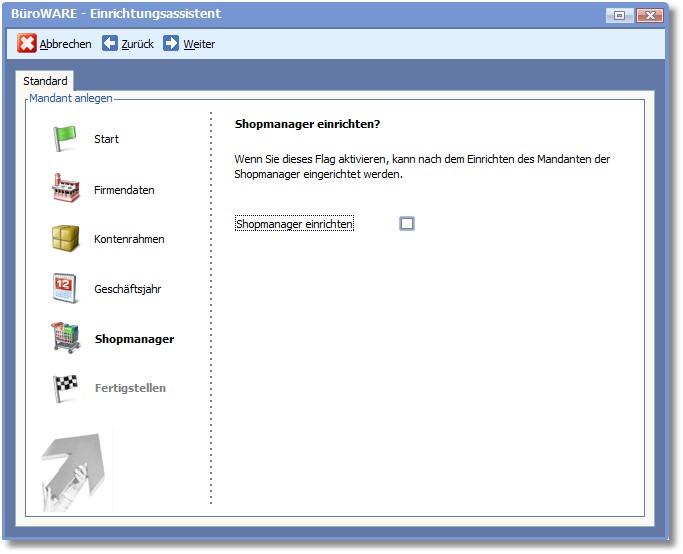Click the yellow boxes Kontenrahmen icon
This screenshot has width=683, height=554.
pos(65,239)
